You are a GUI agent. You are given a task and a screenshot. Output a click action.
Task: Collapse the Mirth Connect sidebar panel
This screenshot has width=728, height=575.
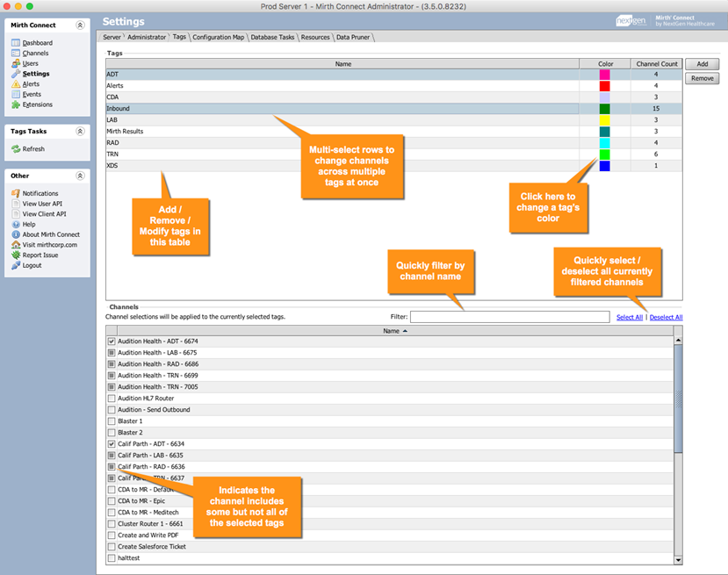coord(80,25)
